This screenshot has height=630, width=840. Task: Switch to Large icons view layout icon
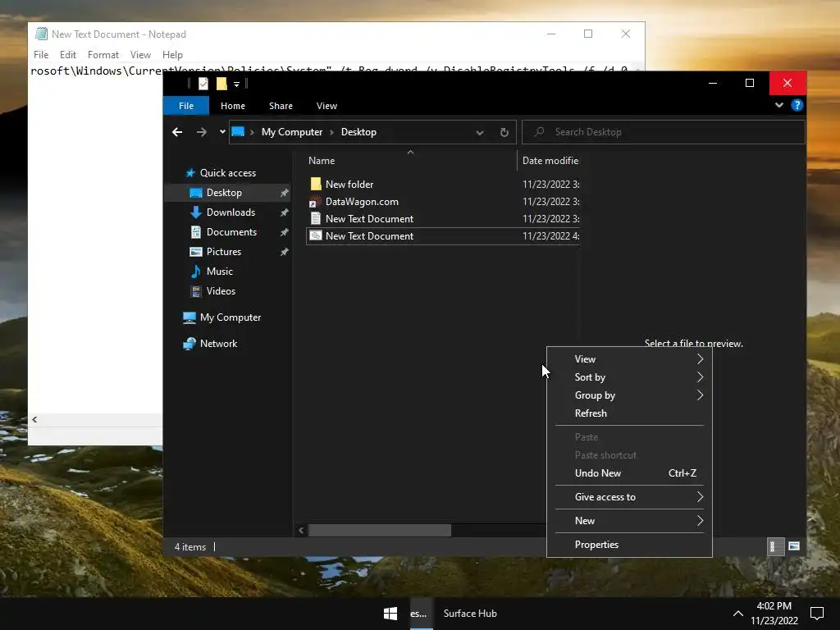click(x=794, y=546)
